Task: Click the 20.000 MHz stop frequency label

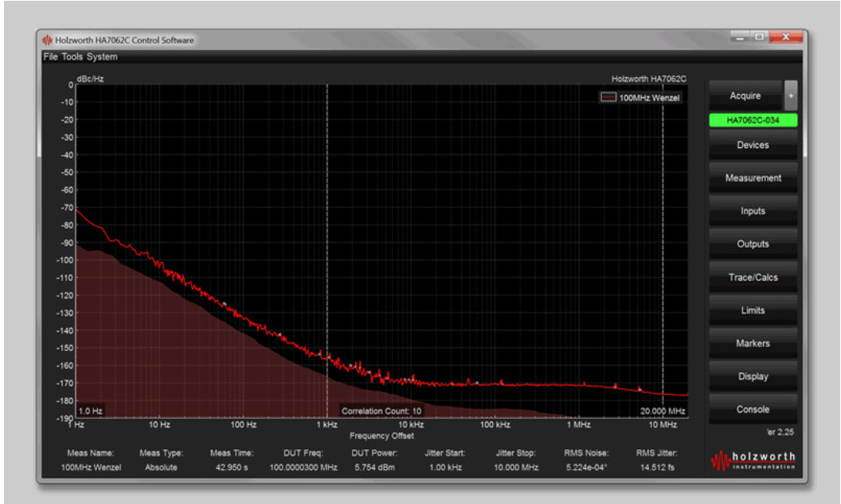Action: (663, 412)
